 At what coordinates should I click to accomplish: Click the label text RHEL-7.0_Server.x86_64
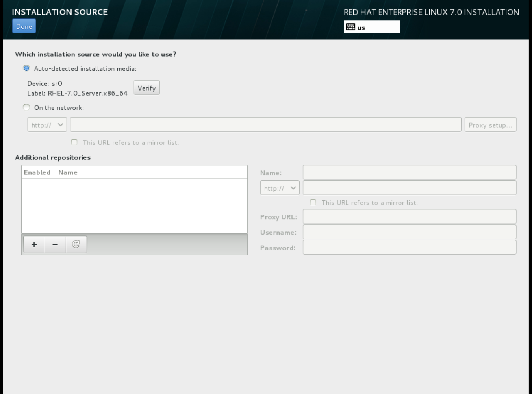coord(88,94)
